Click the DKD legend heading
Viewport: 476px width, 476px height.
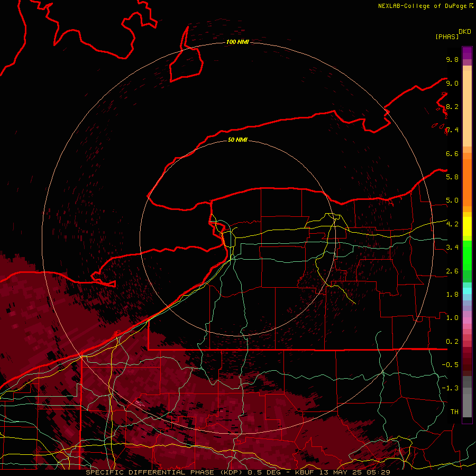464,32
